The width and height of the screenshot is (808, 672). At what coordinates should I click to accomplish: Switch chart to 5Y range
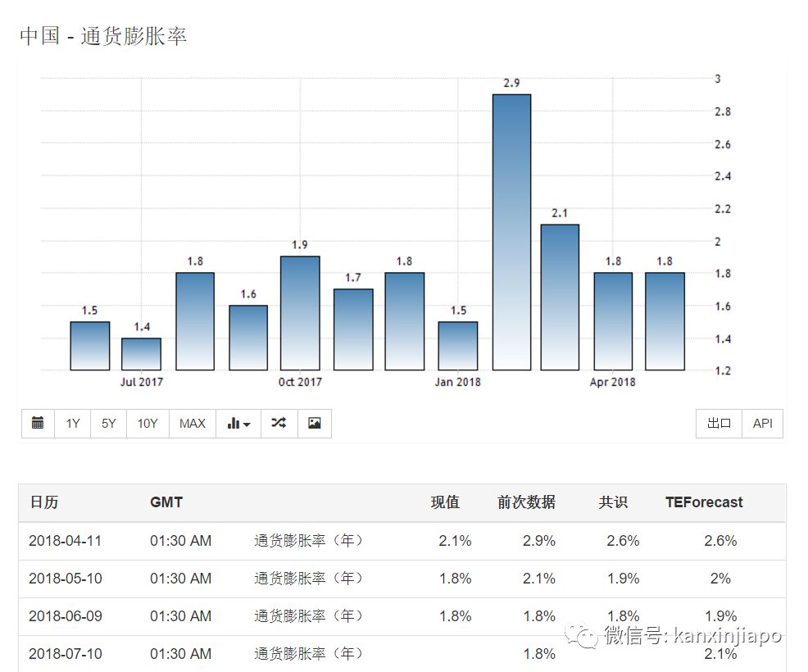(109, 424)
